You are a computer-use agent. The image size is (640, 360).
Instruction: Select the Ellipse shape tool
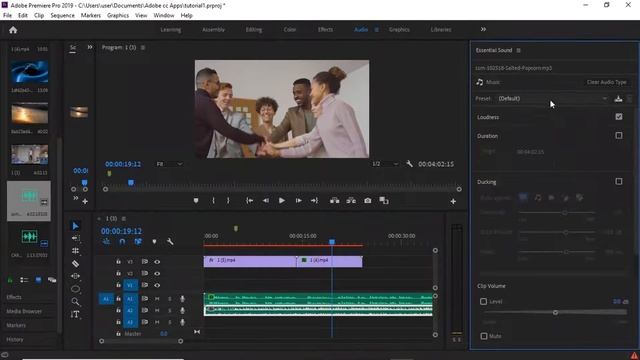coord(76,289)
